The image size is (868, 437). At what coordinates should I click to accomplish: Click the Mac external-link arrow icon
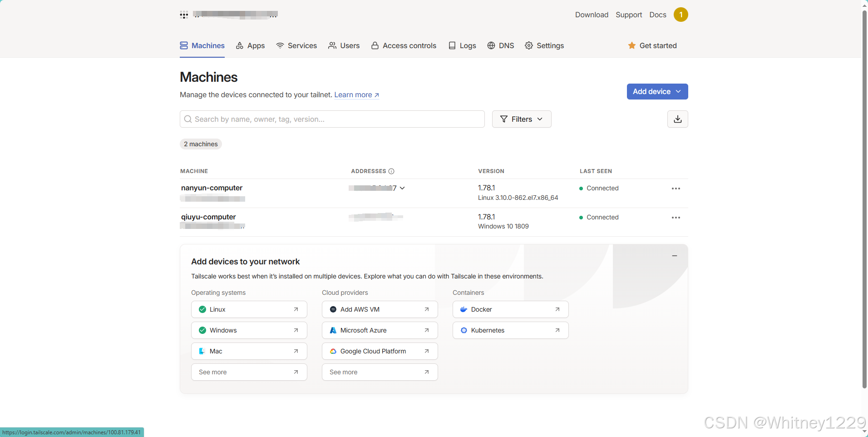point(296,351)
